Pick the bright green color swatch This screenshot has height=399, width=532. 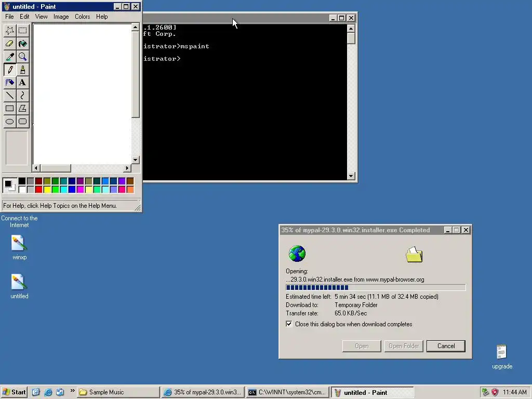pyautogui.click(x=55, y=189)
